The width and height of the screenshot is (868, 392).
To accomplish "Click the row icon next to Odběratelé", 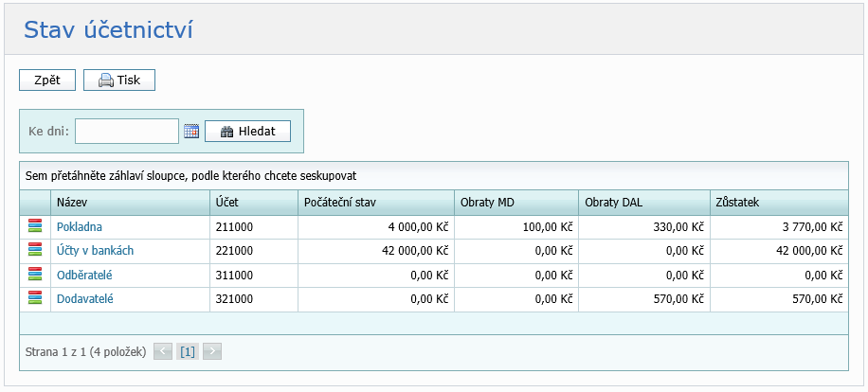I will click(x=35, y=275).
